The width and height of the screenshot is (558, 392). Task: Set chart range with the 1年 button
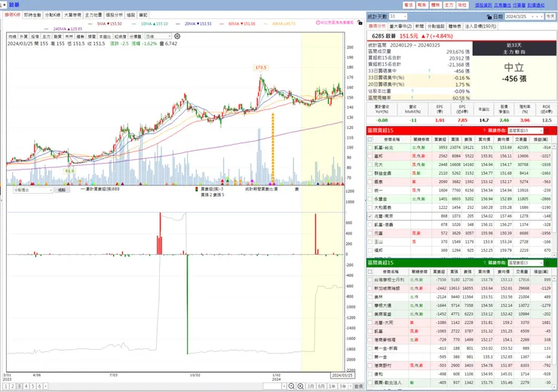(x=332, y=386)
